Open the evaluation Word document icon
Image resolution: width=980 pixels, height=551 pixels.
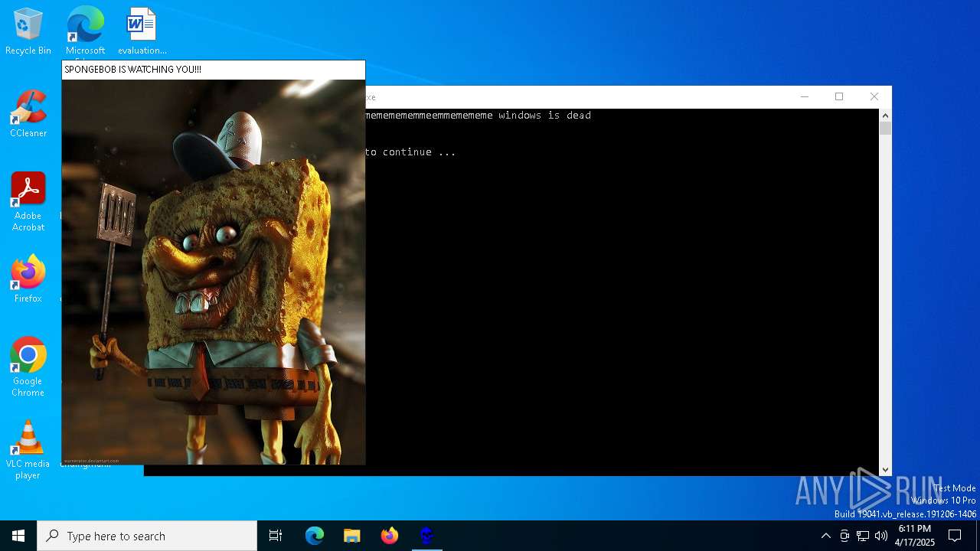[x=142, y=32]
